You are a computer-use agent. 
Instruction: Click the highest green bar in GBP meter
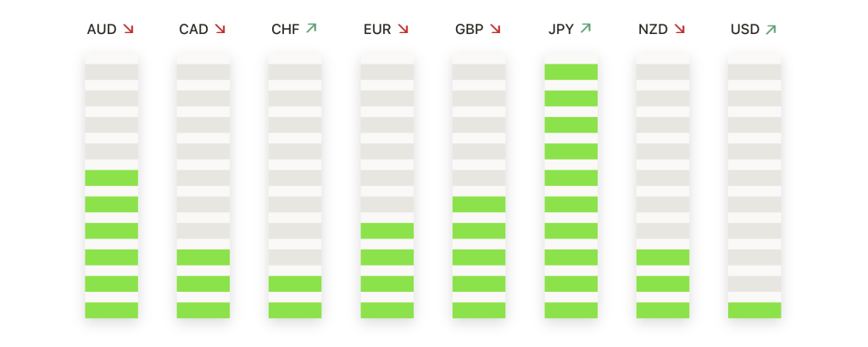pyautogui.click(x=479, y=204)
